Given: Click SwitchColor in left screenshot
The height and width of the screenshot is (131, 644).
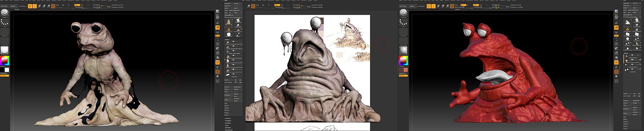Looking at the screenshot, I should pos(4,73).
